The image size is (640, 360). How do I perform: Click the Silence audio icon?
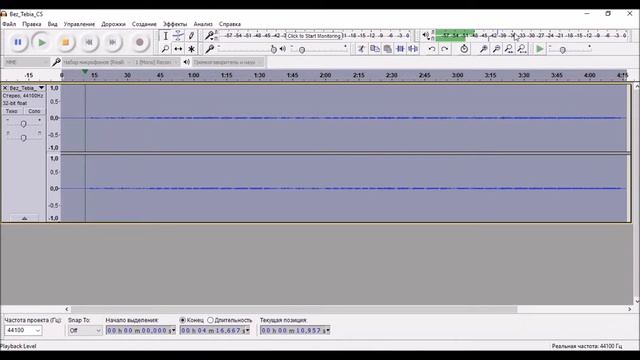(x=413, y=49)
